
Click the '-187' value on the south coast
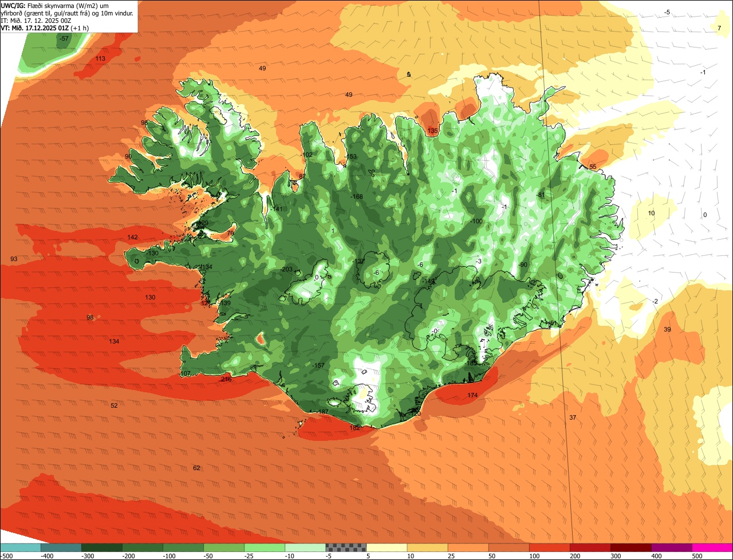click(323, 412)
